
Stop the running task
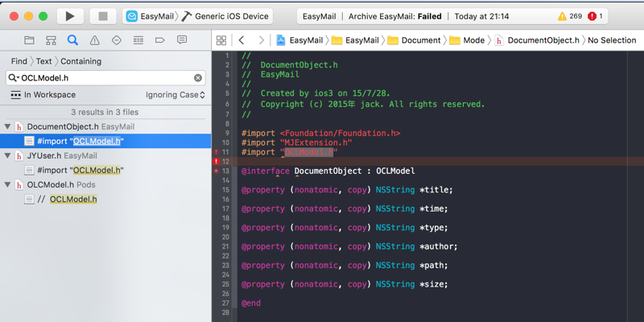pyautogui.click(x=102, y=15)
